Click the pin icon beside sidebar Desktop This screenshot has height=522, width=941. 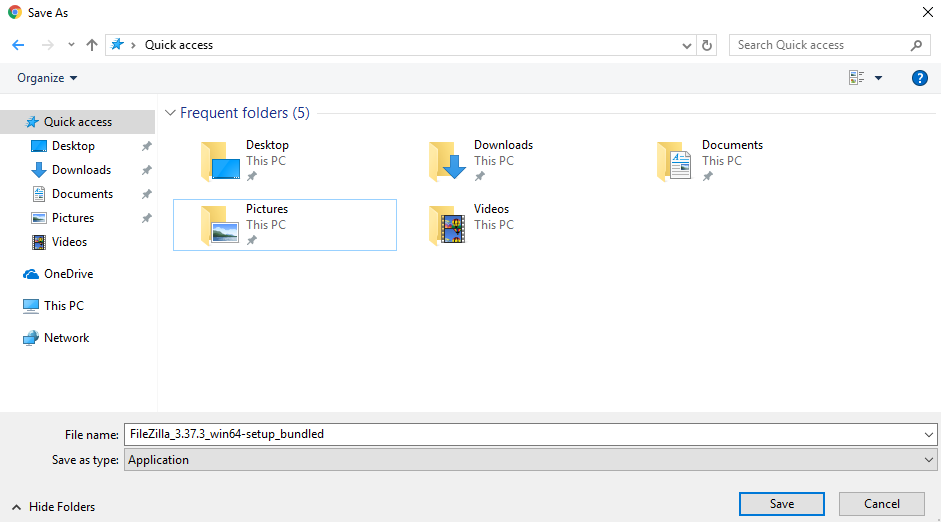(146, 146)
